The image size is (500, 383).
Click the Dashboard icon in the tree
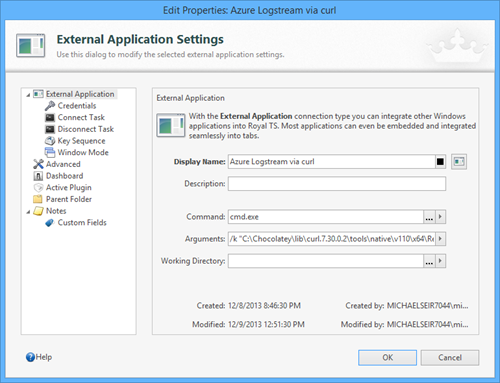38,176
